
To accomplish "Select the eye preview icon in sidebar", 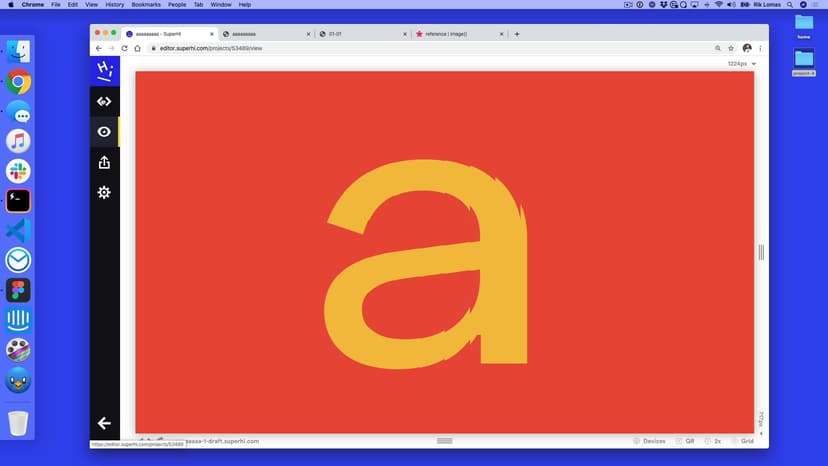I will [104, 132].
